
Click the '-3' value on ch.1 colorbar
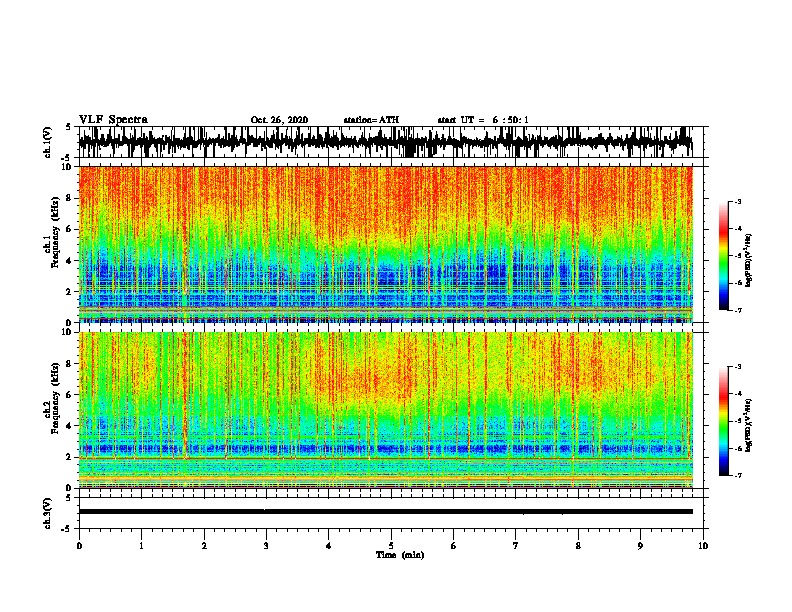tap(737, 202)
